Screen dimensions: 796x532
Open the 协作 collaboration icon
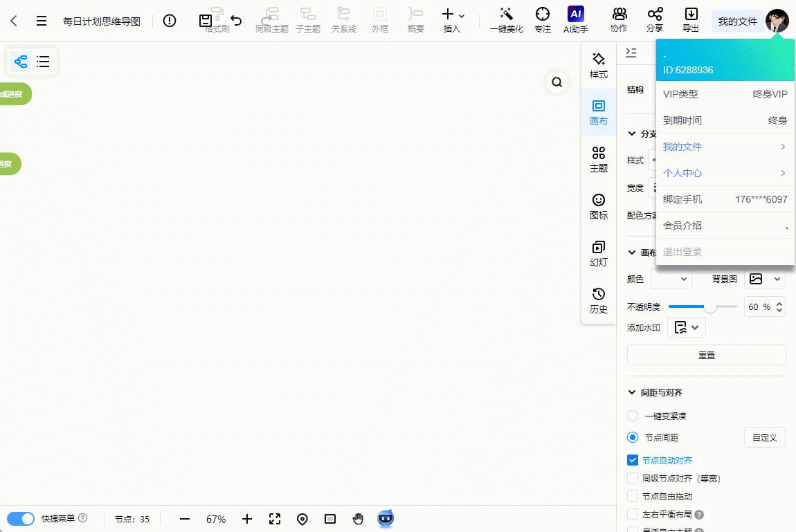619,15
